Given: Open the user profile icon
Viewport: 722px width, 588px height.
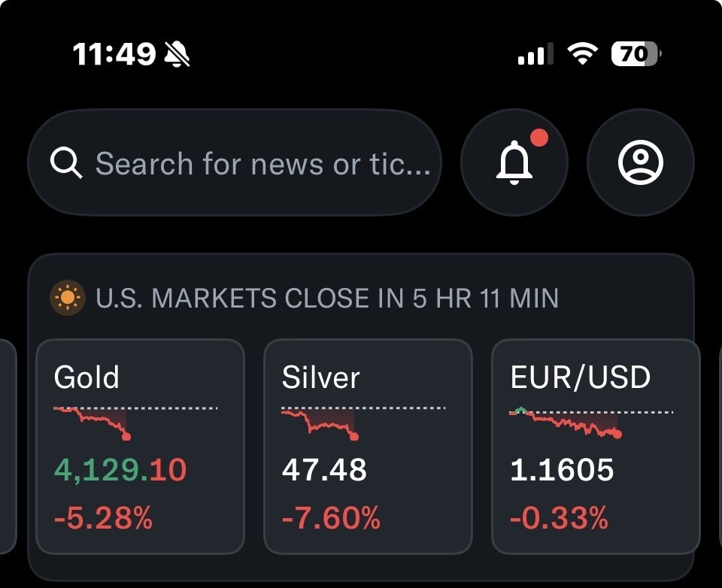Looking at the screenshot, I should pyautogui.click(x=640, y=162).
